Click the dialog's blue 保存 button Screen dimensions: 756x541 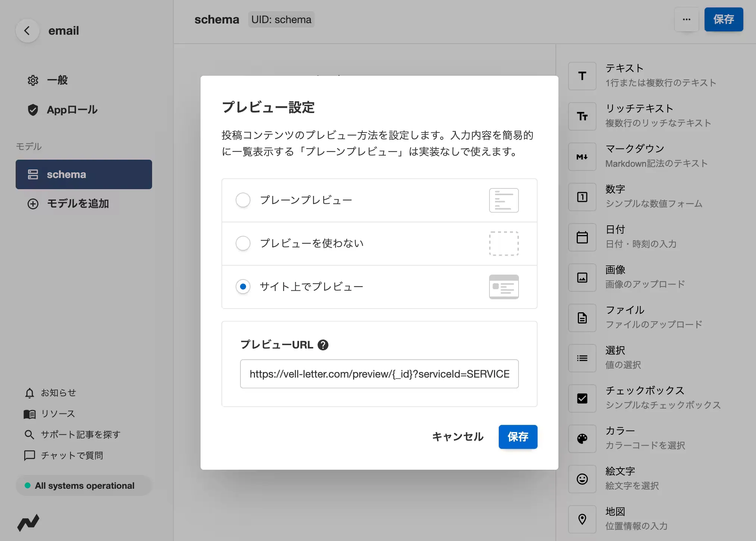[x=518, y=437]
